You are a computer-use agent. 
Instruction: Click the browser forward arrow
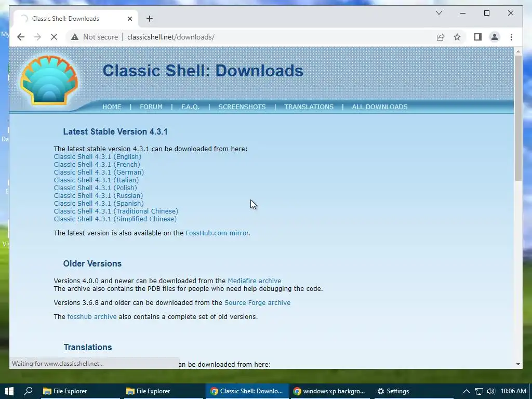(x=37, y=37)
